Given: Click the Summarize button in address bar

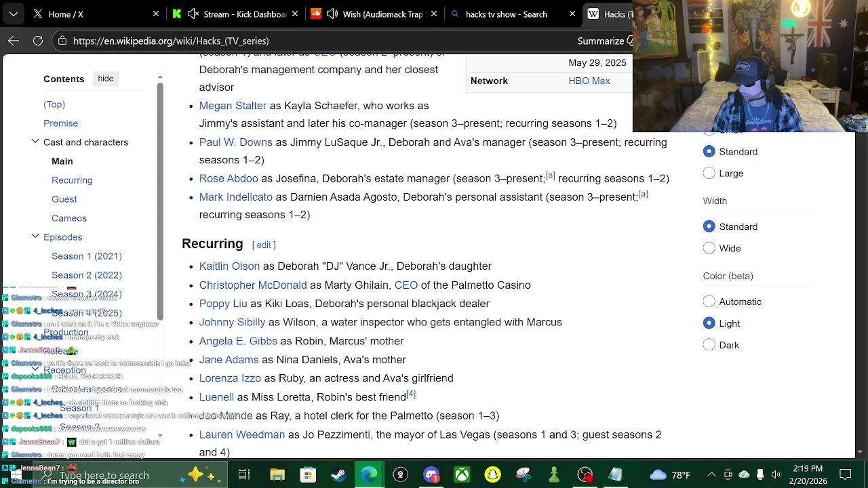Looking at the screenshot, I should [601, 41].
